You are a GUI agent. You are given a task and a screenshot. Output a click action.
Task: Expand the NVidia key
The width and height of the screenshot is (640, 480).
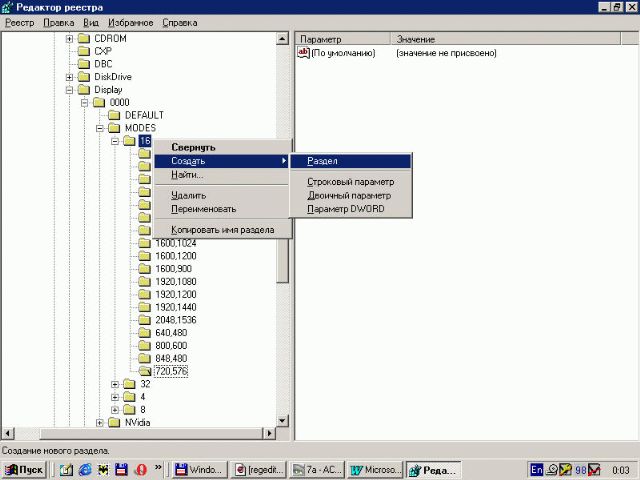(x=100, y=423)
